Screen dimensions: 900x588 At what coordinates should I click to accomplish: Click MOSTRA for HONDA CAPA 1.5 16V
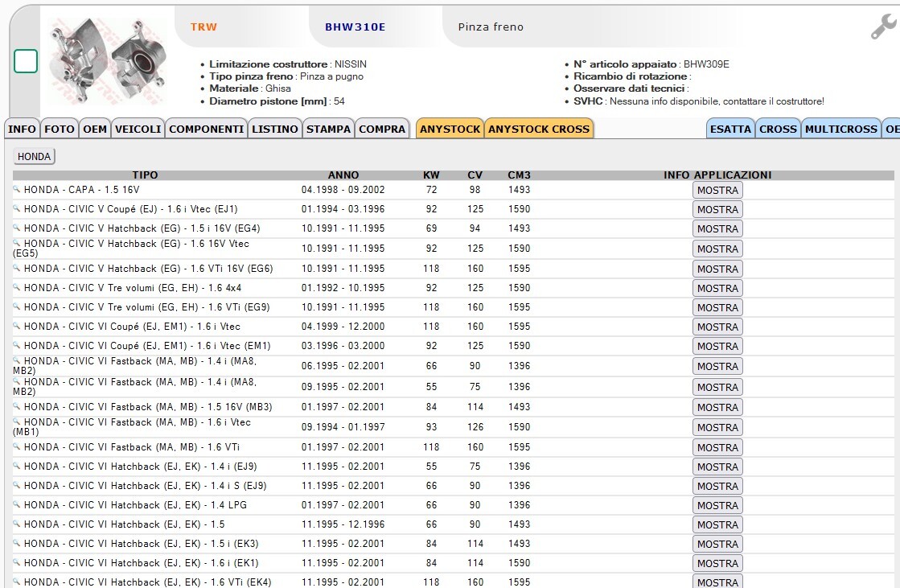point(717,190)
